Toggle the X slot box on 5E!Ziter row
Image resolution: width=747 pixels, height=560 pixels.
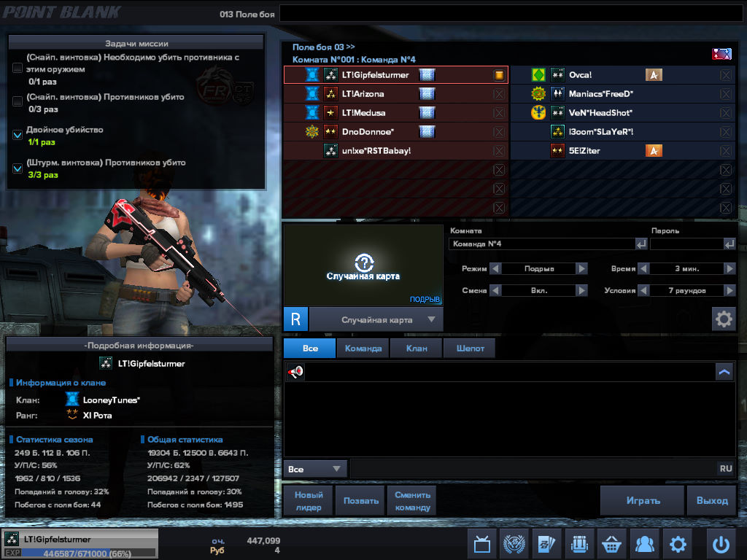(726, 151)
